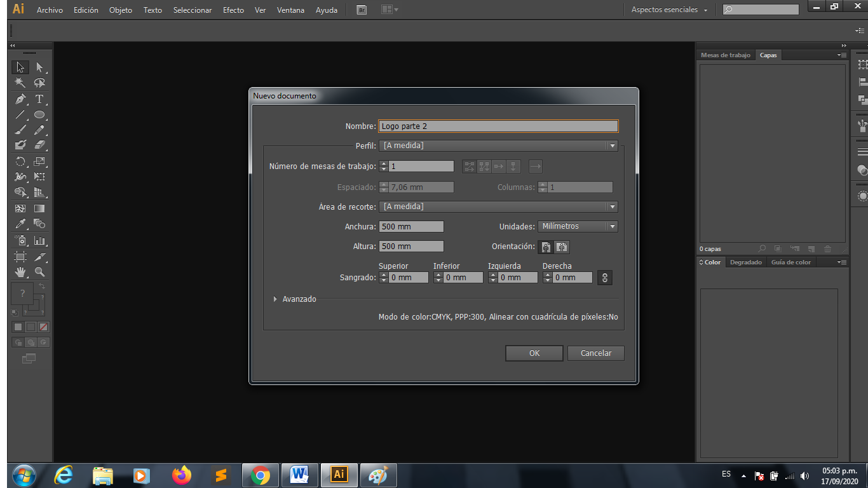
Task: Toggle the bleed link chain icon
Action: click(x=605, y=277)
